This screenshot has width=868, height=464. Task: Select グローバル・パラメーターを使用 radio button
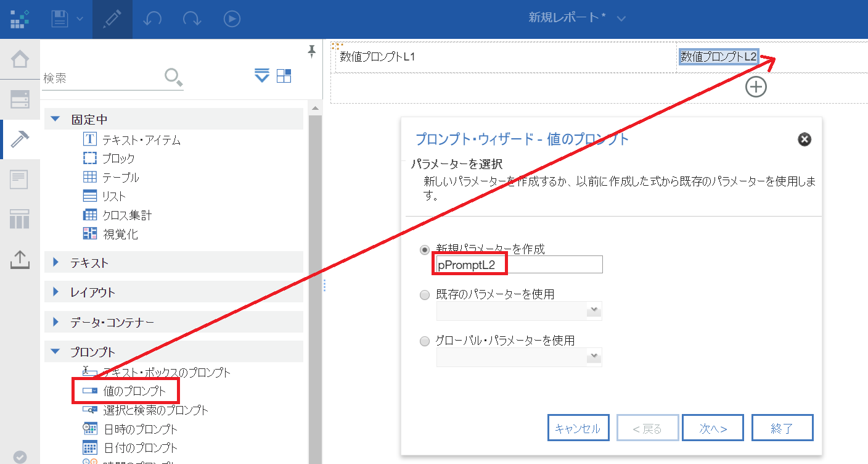click(424, 341)
